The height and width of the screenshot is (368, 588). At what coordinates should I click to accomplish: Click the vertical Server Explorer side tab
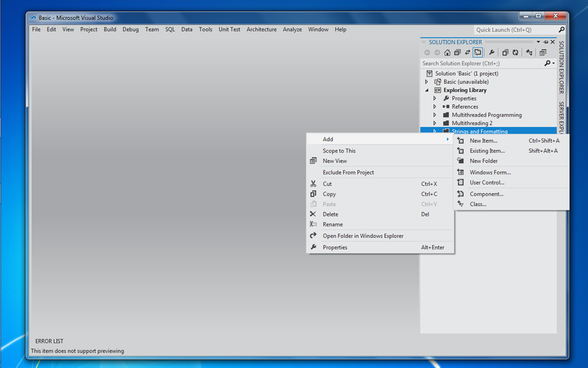coord(562,117)
